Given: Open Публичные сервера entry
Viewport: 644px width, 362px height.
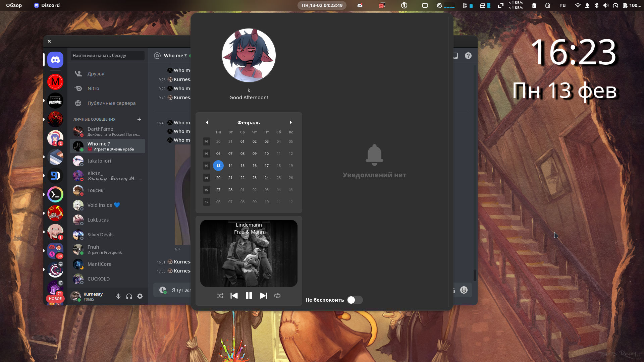Looking at the screenshot, I should point(108,103).
